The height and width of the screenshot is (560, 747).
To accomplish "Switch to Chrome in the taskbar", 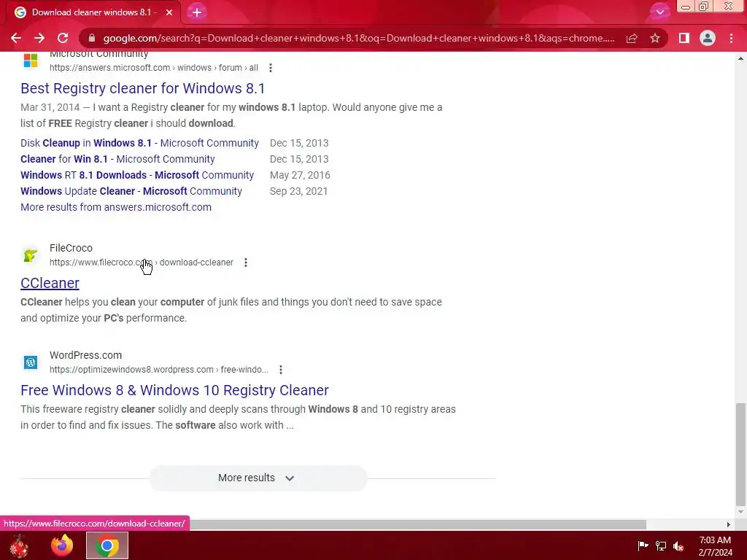I will coord(107,545).
